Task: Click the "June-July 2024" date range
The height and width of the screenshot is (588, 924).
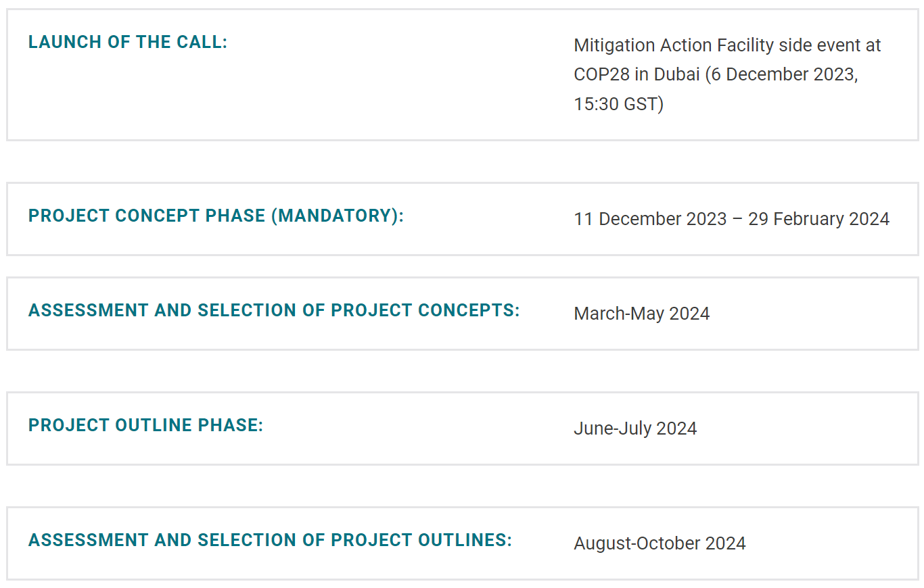Action: coord(635,428)
